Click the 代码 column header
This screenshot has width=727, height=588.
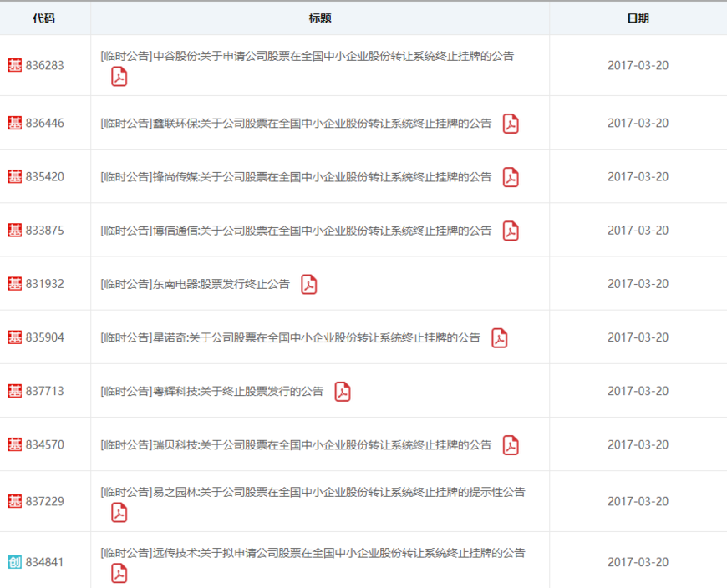coord(44,18)
